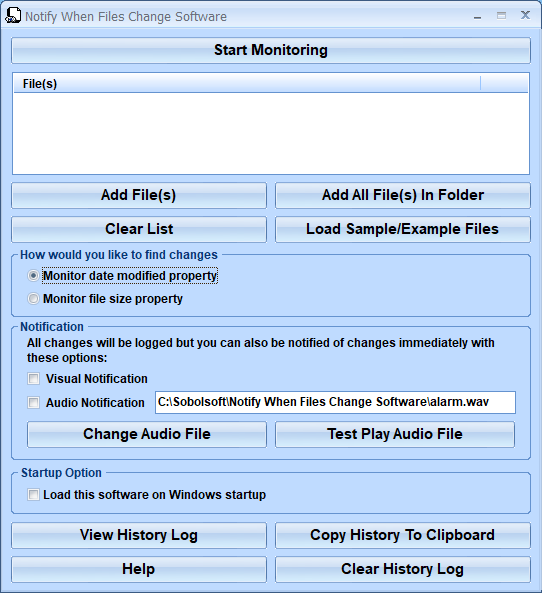This screenshot has width=542, height=593.
Task: Choose Add All File(s) In Folder
Action: pos(403,196)
